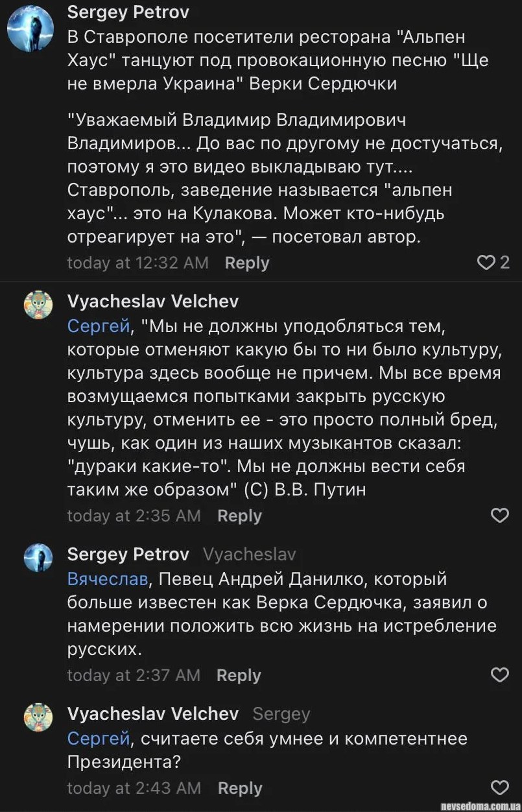Like Velchev's comment quoting Putin
This screenshot has height=812, width=522.
tap(499, 515)
